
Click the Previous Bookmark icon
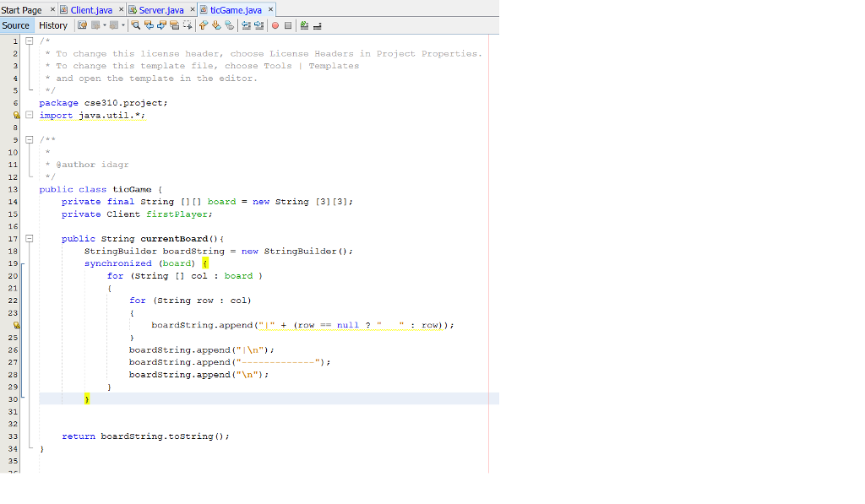click(204, 25)
